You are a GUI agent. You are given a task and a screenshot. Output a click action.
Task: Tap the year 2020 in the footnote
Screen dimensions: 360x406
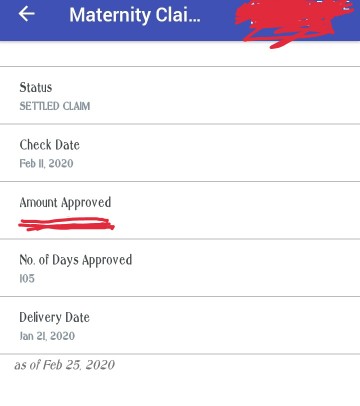tap(100, 365)
